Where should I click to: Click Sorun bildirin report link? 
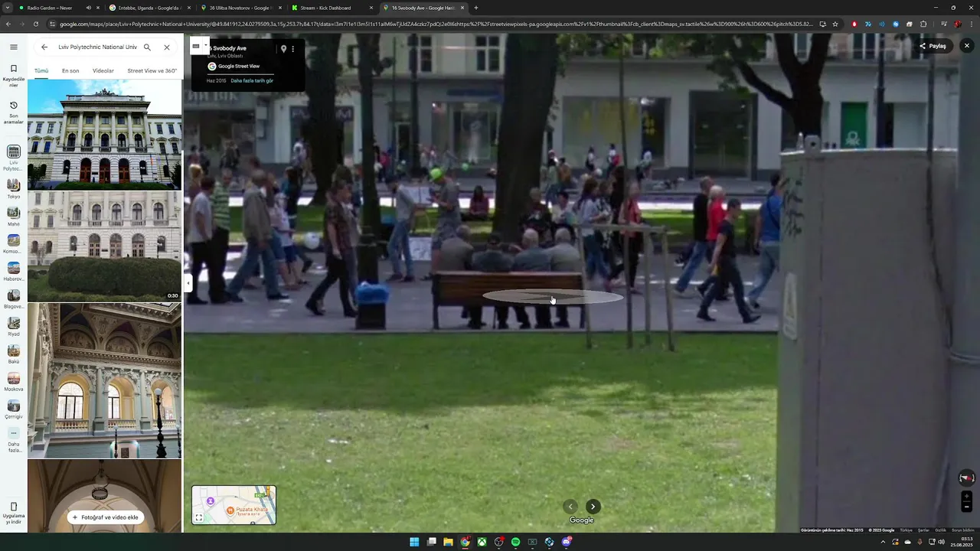pyautogui.click(x=963, y=530)
